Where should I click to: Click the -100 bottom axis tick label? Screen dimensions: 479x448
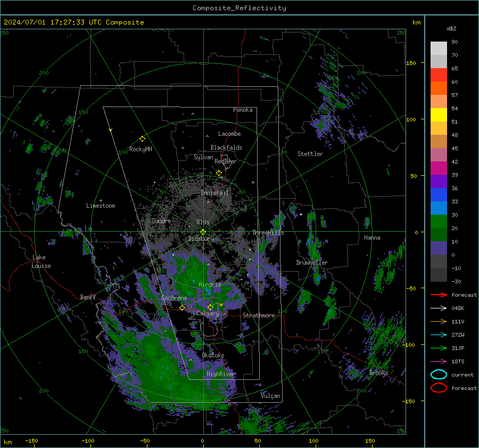(x=88, y=441)
